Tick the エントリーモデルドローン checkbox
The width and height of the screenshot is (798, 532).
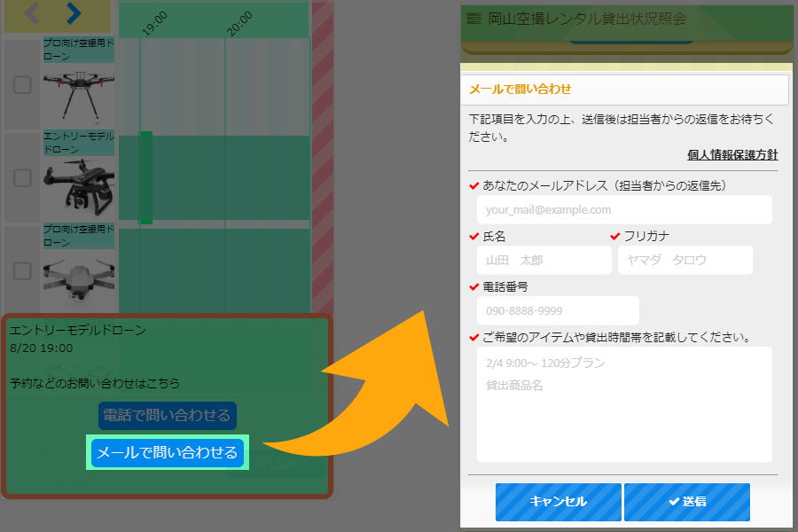(22, 178)
